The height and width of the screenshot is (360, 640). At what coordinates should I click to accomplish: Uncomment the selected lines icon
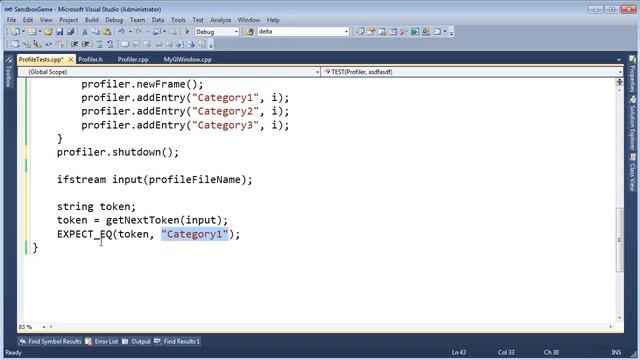[x=110, y=44]
